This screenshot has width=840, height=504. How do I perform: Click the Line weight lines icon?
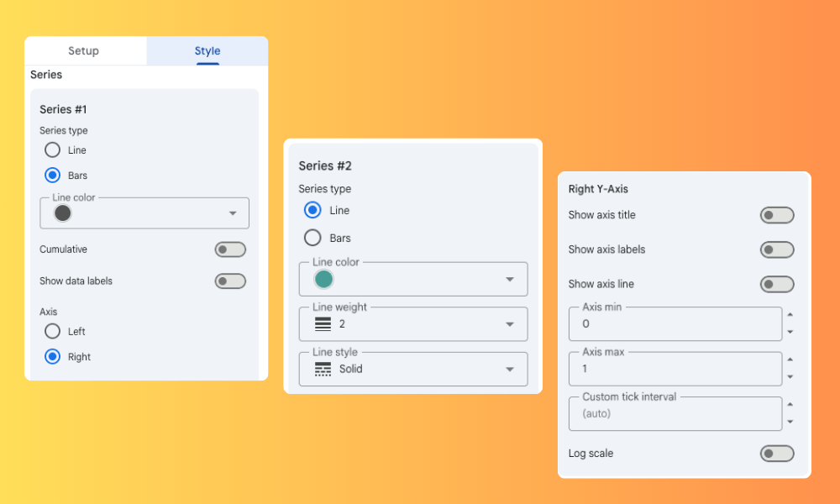[x=323, y=324]
